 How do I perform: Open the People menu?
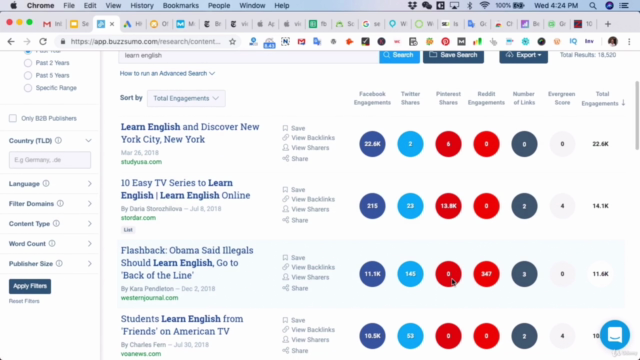click(x=219, y=6)
